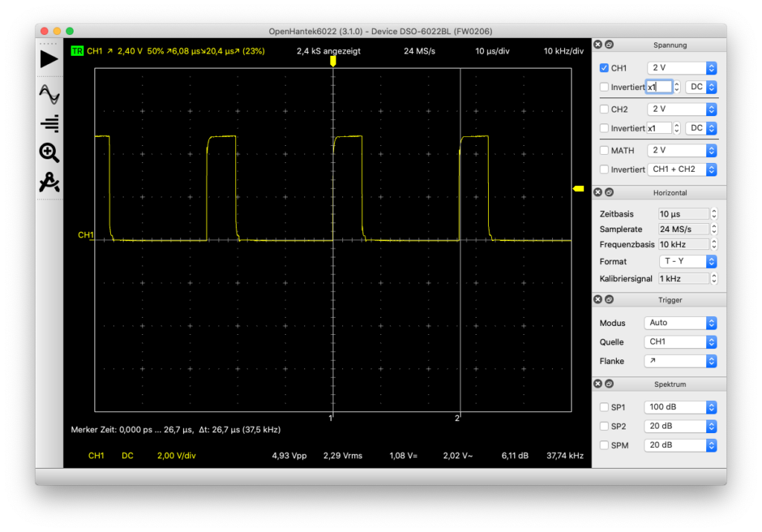762x532 pixels.
Task: Click the 2,29 Vrms value
Action: pyautogui.click(x=342, y=455)
